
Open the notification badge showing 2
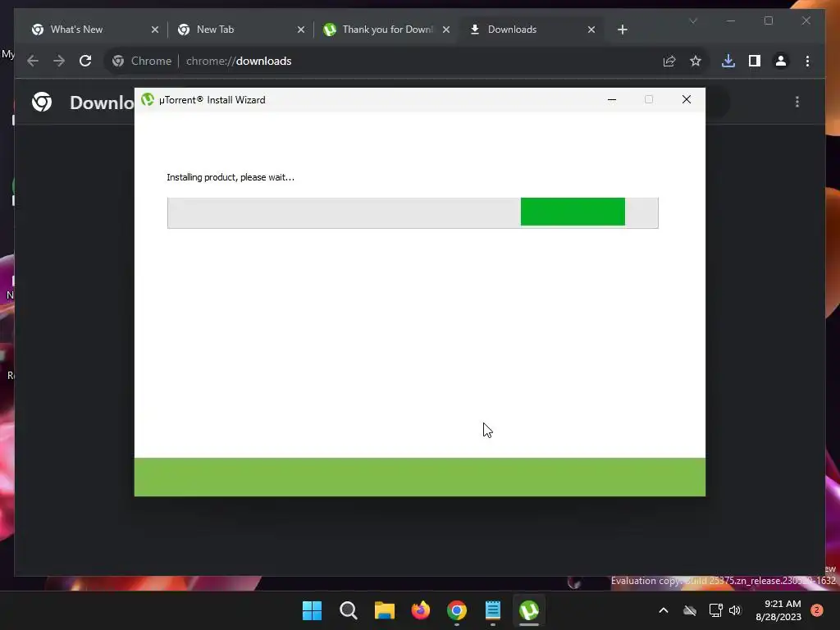click(817, 610)
